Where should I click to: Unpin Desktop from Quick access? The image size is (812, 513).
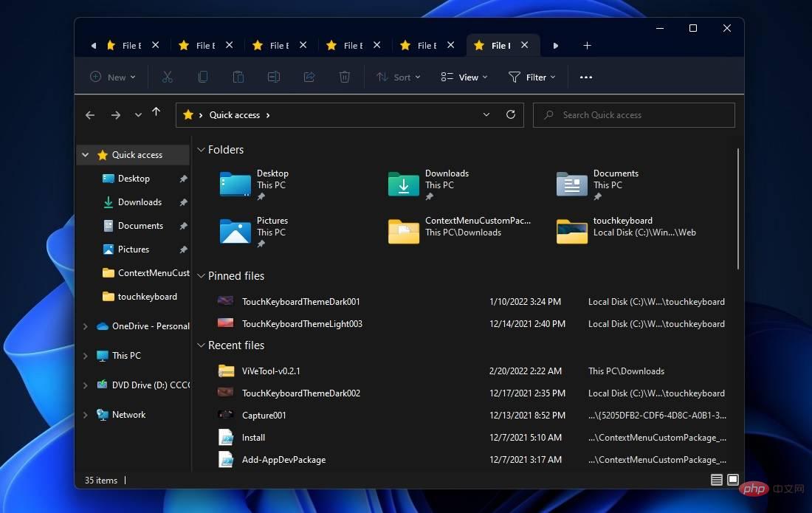183,178
